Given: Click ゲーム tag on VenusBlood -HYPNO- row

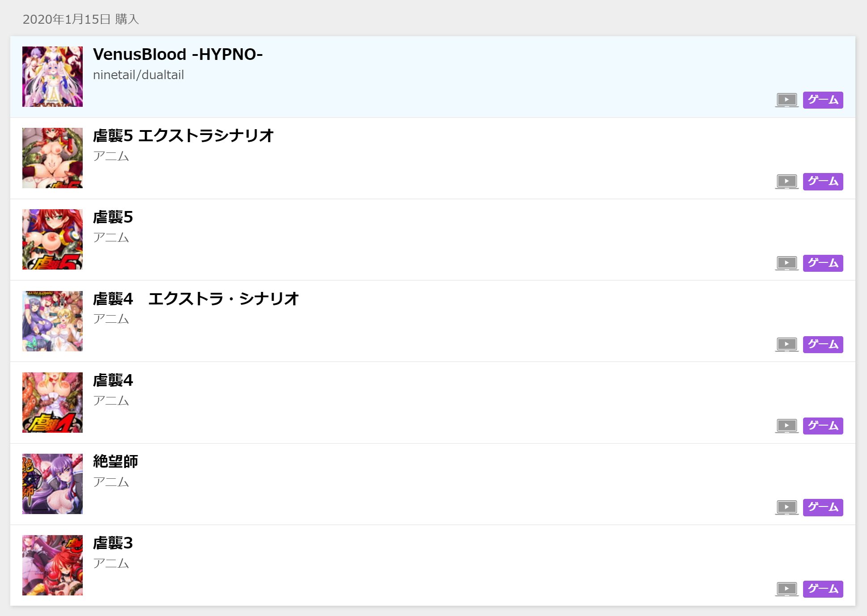Looking at the screenshot, I should pos(823,100).
